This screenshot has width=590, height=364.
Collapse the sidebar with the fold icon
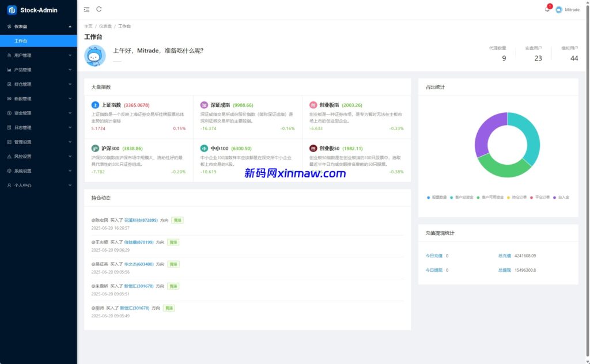point(86,9)
